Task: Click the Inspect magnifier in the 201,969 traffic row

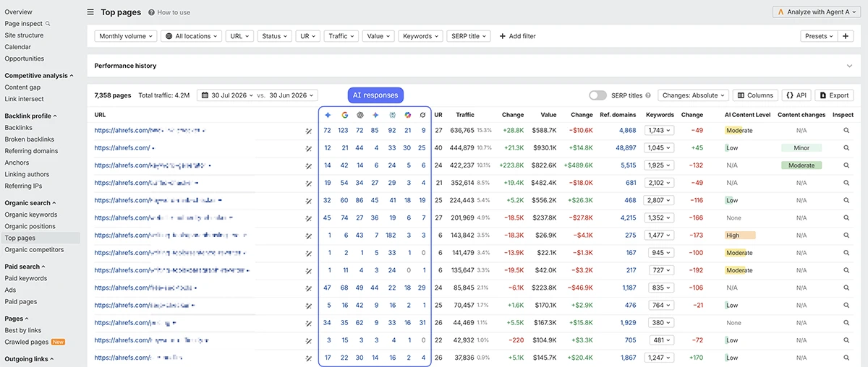Action: pyautogui.click(x=846, y=217)
